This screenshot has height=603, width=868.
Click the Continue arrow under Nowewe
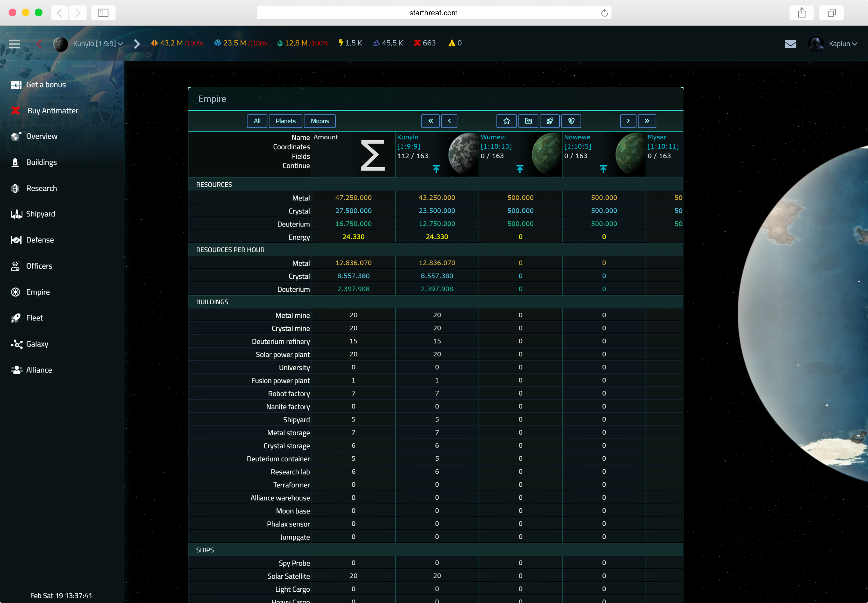pyautogui.click(x=603, y=169)
